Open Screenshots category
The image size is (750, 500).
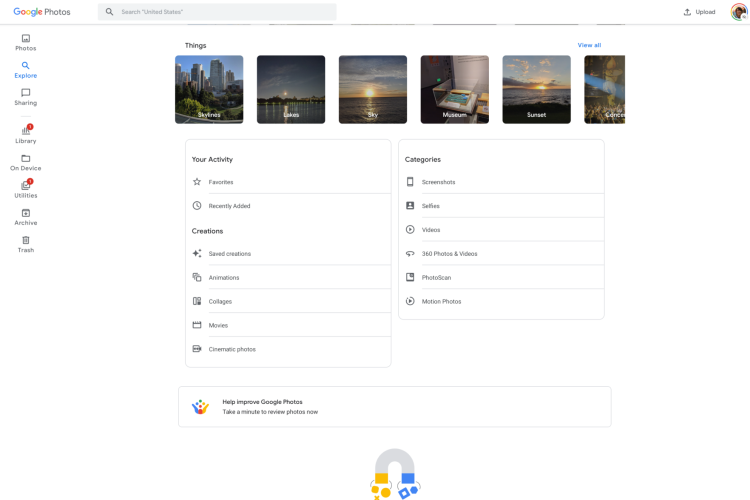click(438, 182)
